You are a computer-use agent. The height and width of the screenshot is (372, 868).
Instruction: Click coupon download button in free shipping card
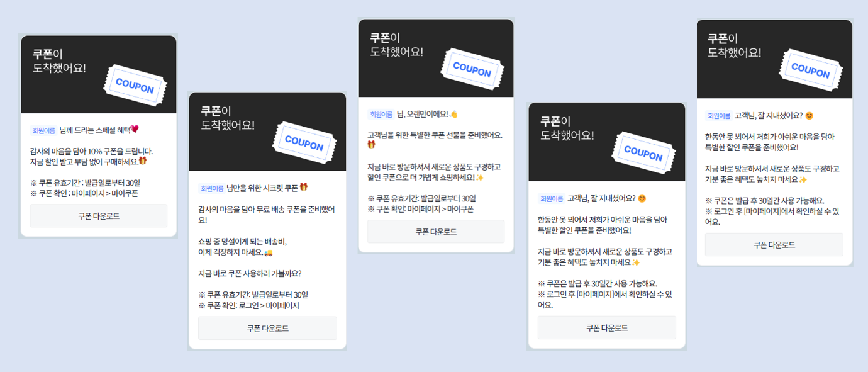[267, 329]
